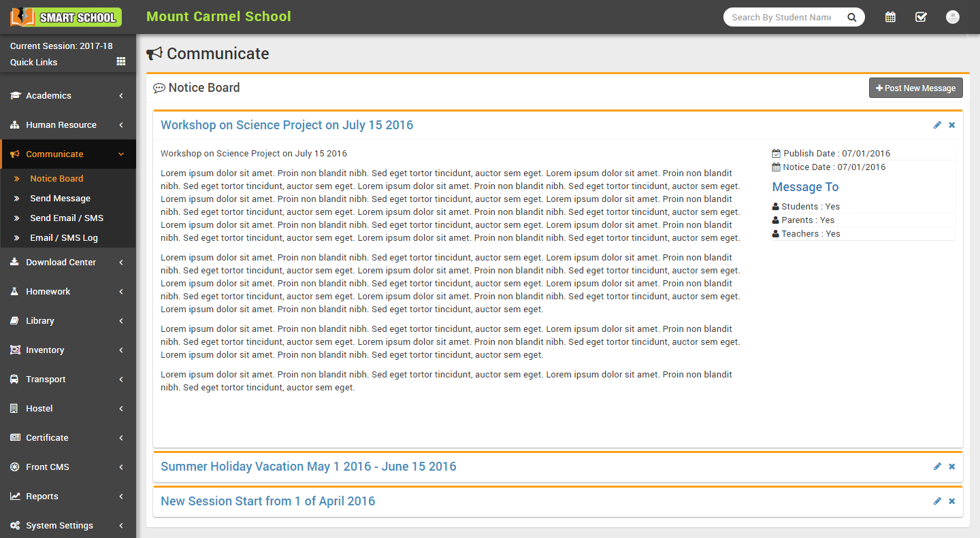Image resolution: width=980 pixels, height=538 pixels.
Task: Edit the Workshop on Science Project notice
Action: (937, 125)
